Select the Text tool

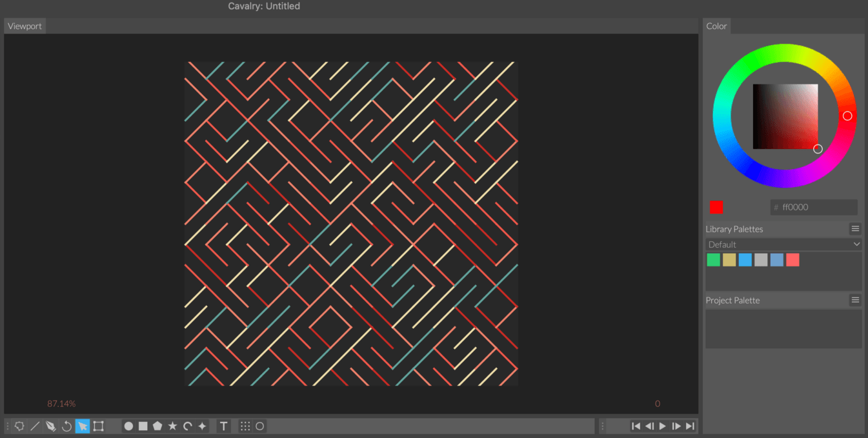(x=223, y=426)
